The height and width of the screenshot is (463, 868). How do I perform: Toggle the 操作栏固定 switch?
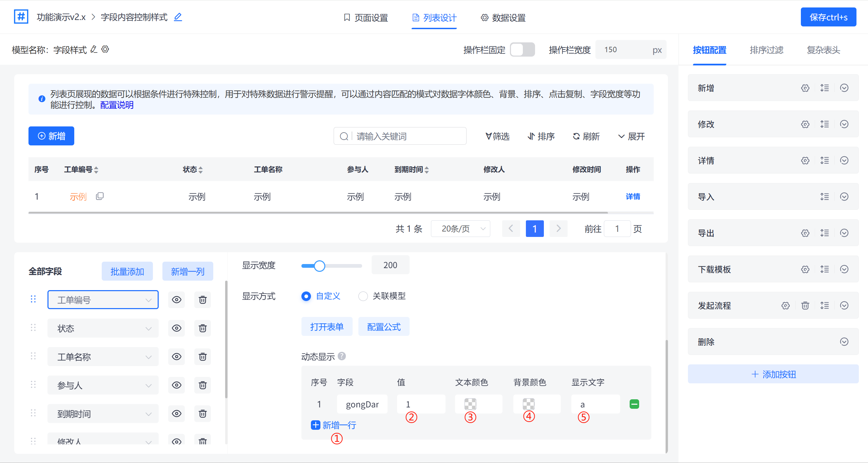click(522, 50)
